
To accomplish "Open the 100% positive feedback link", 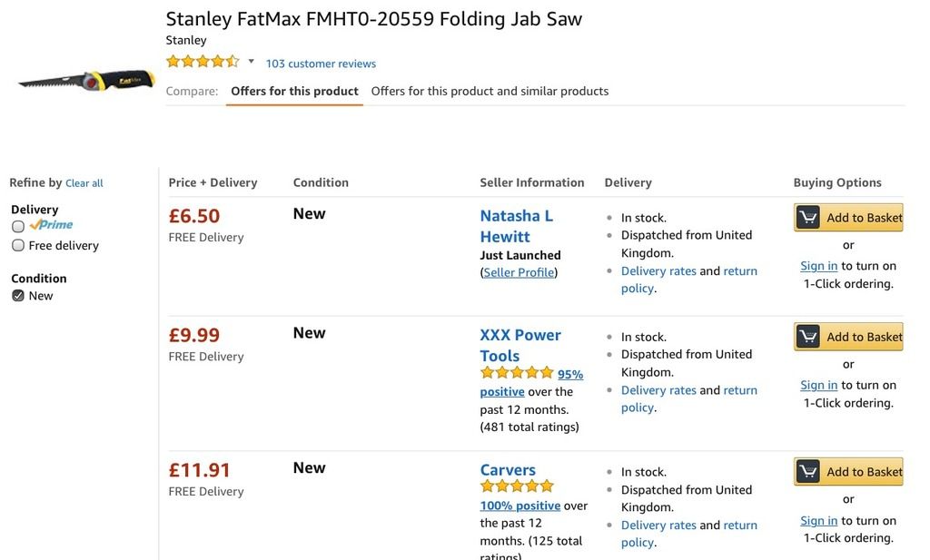I will click(519, 506).
